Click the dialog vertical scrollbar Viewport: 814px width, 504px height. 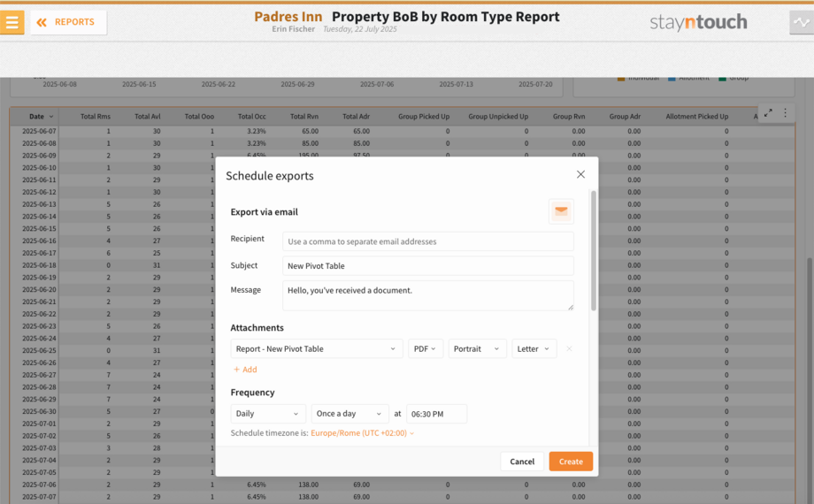coord(594,251)
